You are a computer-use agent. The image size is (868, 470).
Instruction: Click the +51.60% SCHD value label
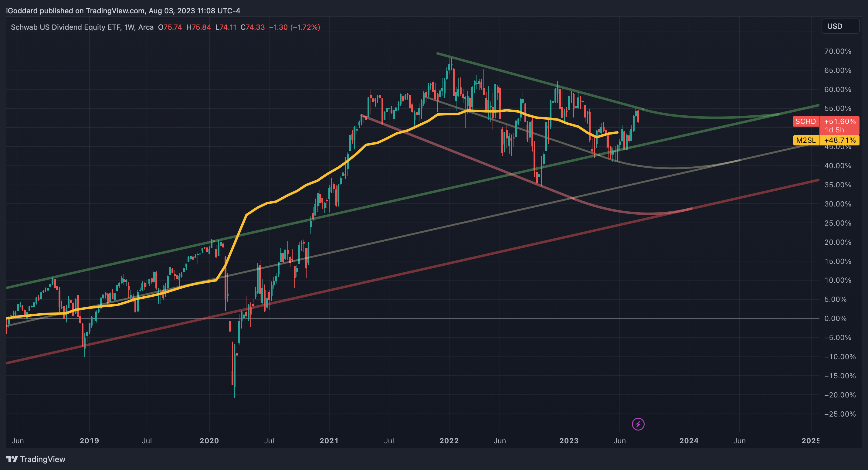[839, 121]
